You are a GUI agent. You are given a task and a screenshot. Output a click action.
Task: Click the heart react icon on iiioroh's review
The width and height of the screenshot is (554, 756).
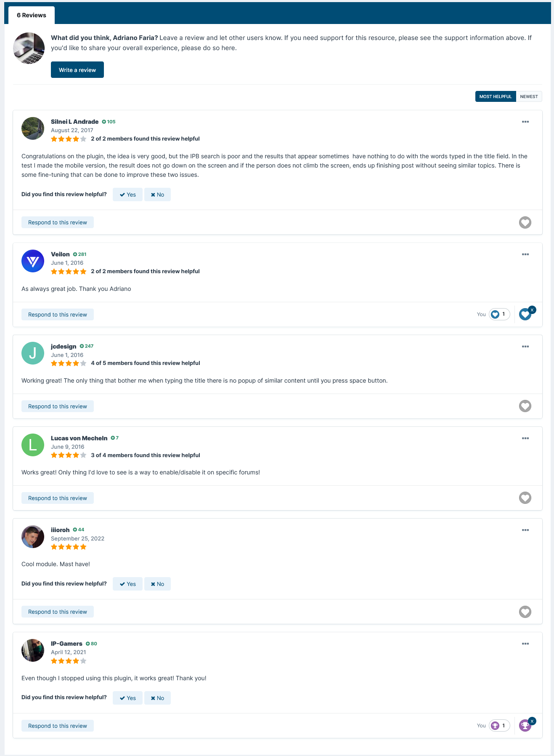(525, 612)
